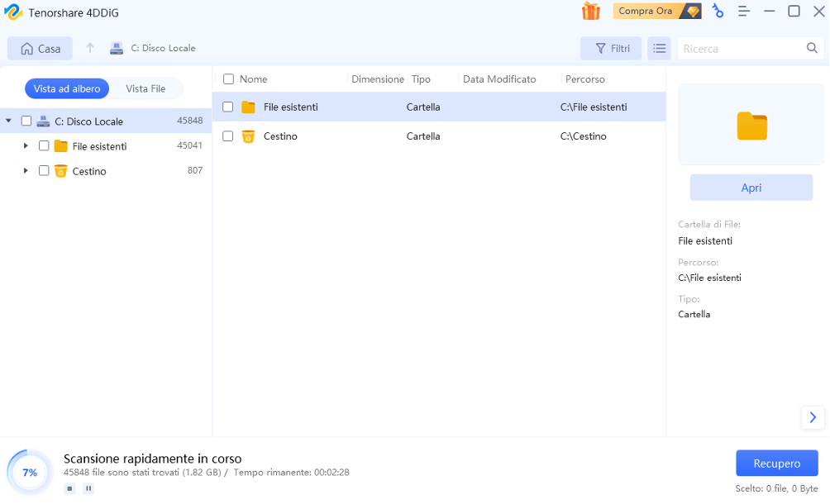830x504 pixels.
Task: Open the Filtri filter button
Action: tap(611, 49)
